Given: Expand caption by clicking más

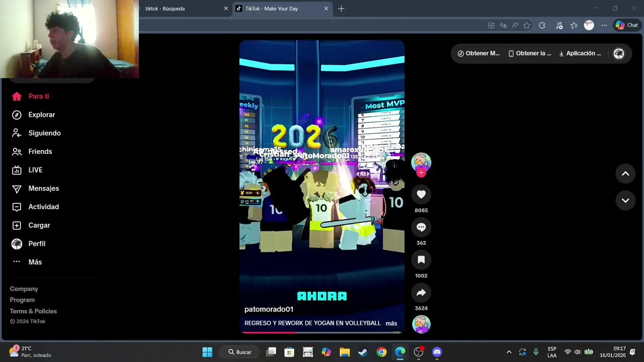Looking at the screenshot, I should pos(391,323).
